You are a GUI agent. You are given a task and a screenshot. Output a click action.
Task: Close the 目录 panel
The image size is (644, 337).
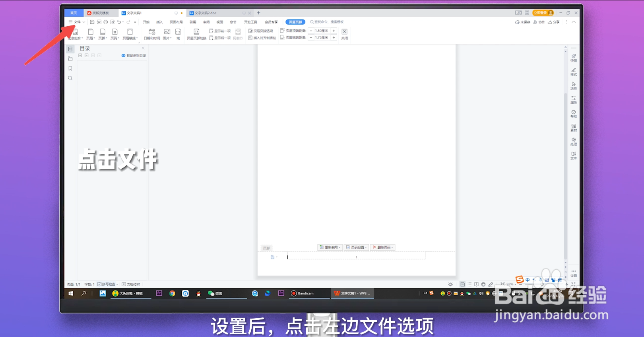(x=143, y=48)
